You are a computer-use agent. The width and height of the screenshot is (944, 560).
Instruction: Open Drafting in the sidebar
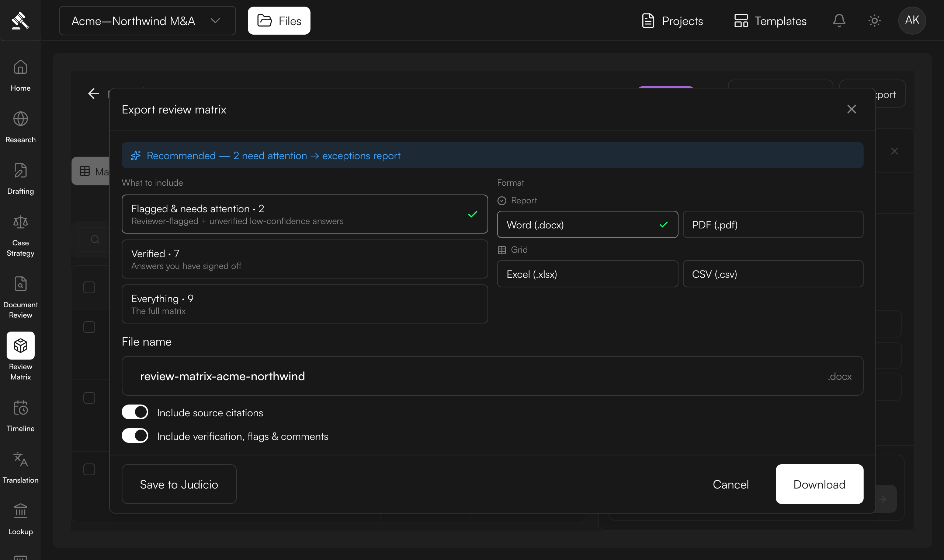point(20,179)
